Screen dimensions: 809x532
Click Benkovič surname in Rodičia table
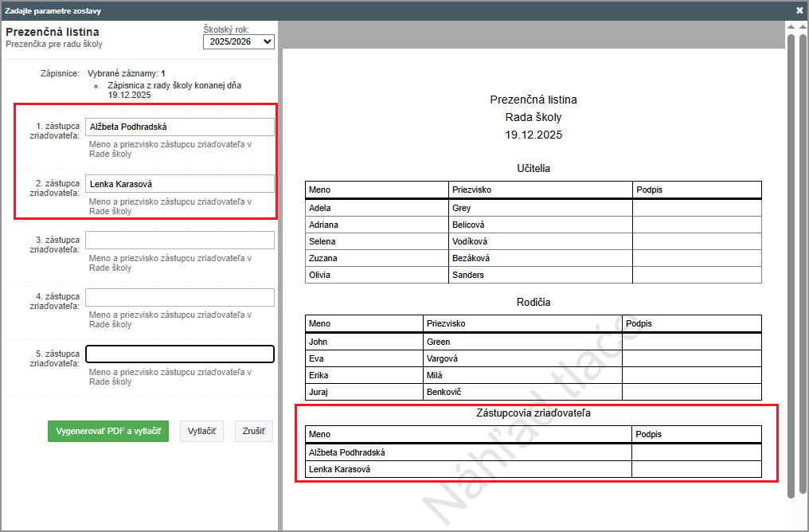tap(522, 392)
